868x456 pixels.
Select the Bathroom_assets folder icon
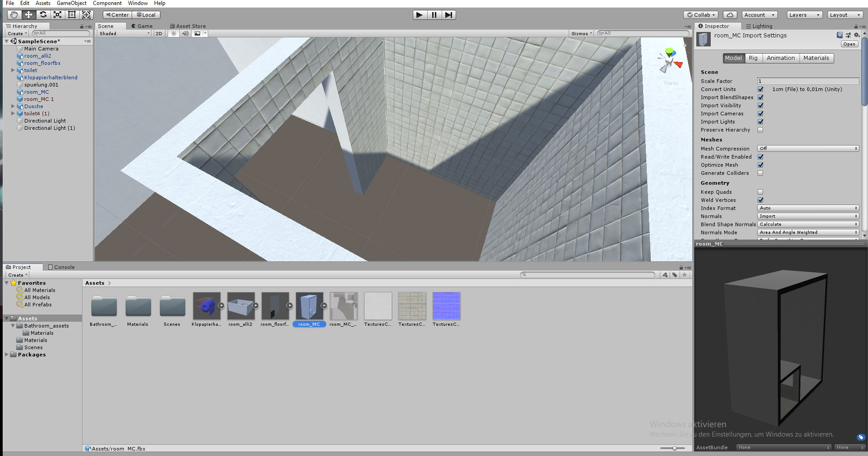pos(104,306)
